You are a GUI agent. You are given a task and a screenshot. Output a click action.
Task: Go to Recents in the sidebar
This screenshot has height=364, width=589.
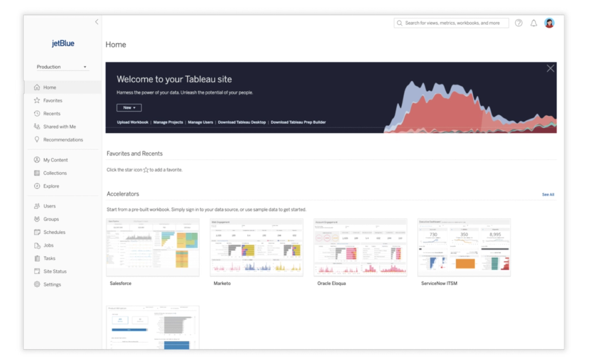tap(52, 113)
